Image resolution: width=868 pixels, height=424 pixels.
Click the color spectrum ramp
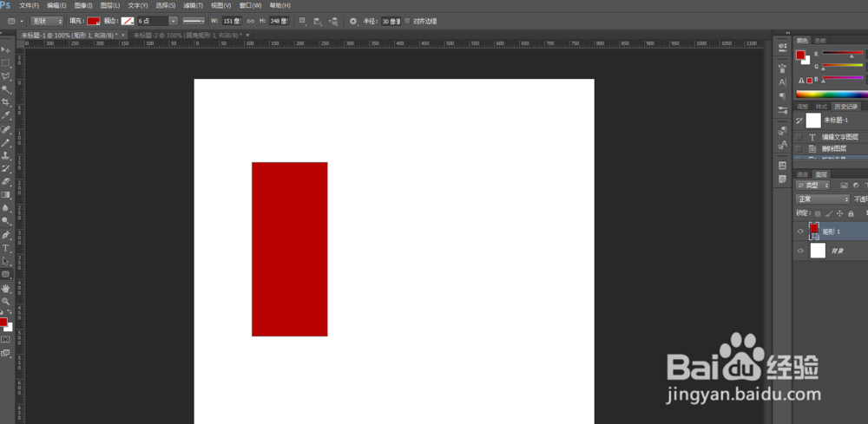pyautogui.click(x=832, y=94)
